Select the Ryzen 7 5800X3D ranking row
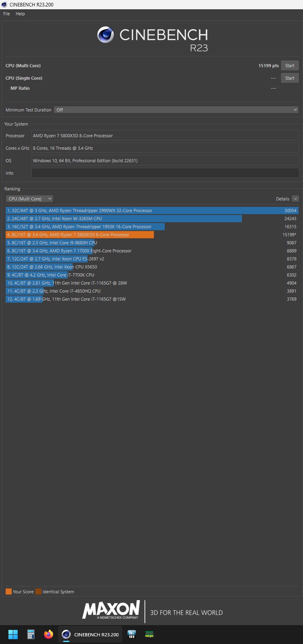The width and height of the screenshot is (303, 644). tap(152, 235)
